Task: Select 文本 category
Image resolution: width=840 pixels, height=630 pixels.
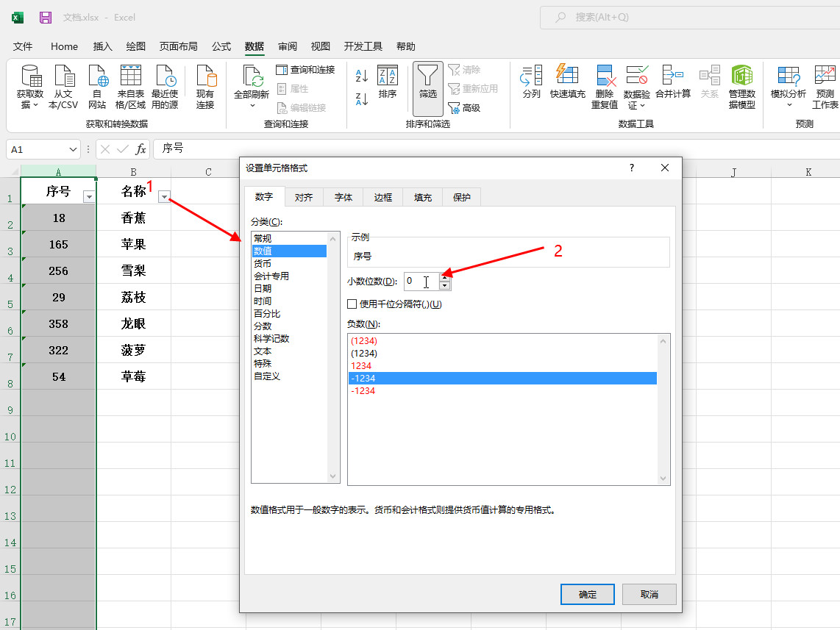Action: 289,351
